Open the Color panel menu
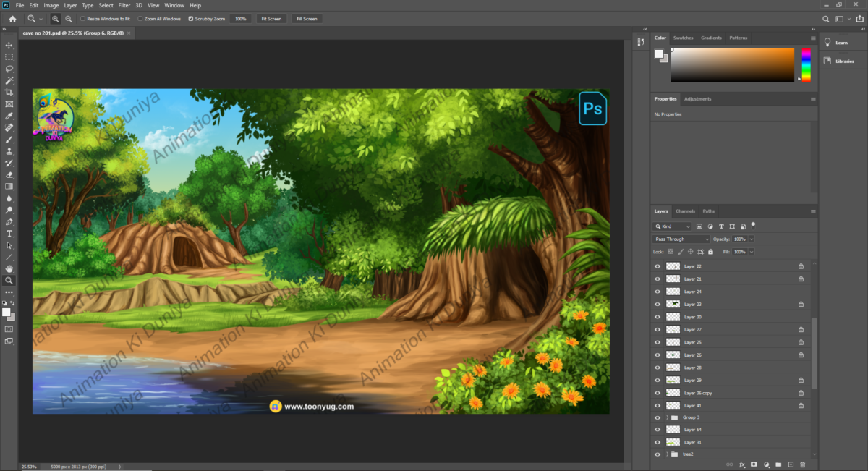Image resolution: width=868 pixels, height=471 pixels. click(813, 38)
